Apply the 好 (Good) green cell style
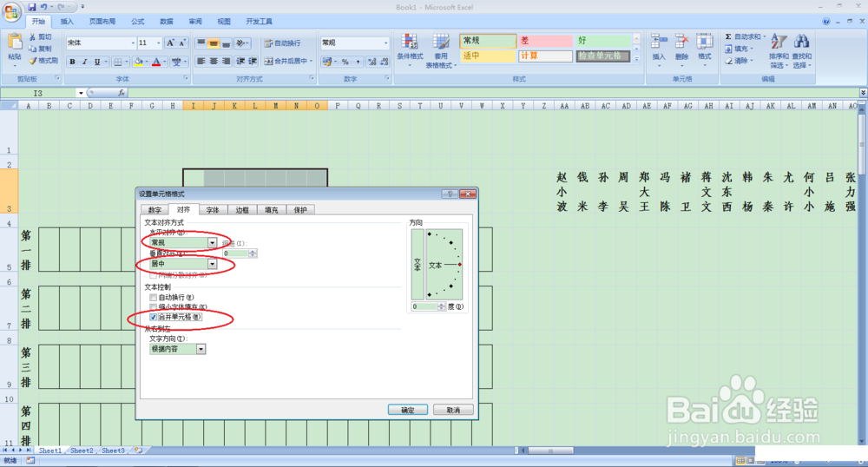Viewport: 868px width, 467px height. pos(603,41)
